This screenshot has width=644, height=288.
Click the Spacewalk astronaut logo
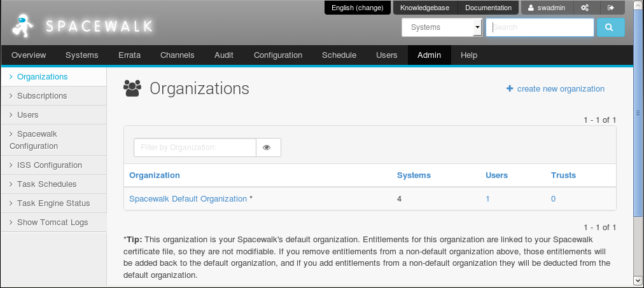click(22, 26)
